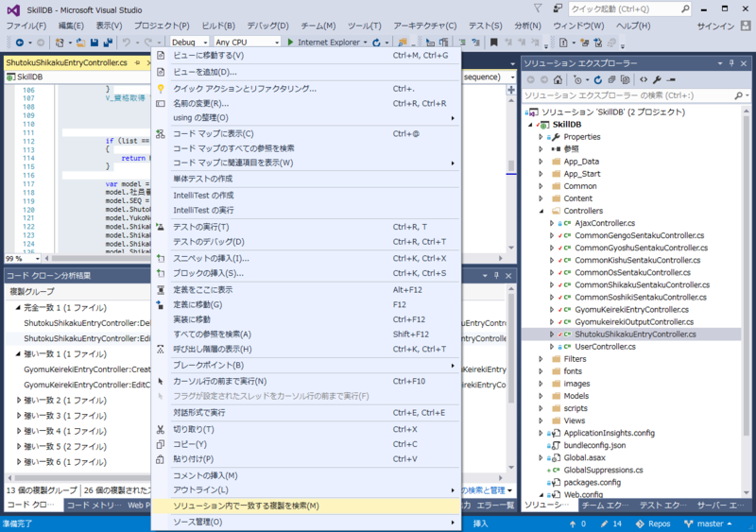Screen dimensions: 756x532
Task: Click the open file folder icon
Action: [x=81, y=43]
